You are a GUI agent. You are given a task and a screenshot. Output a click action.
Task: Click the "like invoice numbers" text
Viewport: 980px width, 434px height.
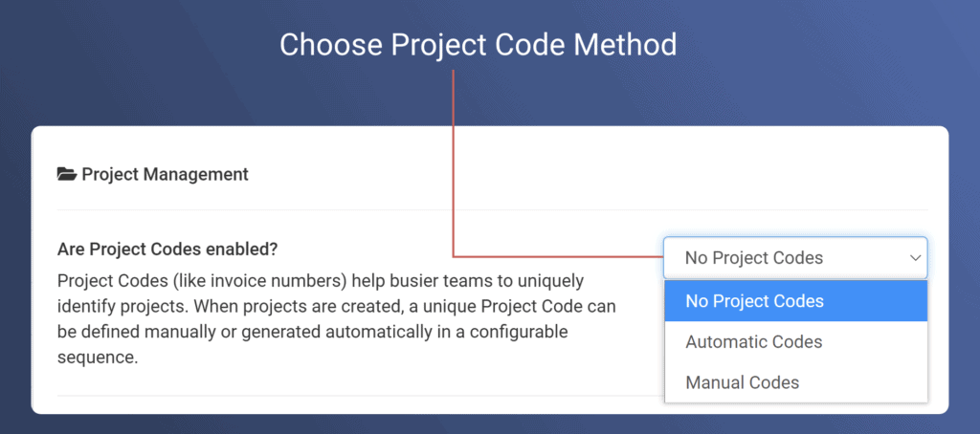click(223, 282)
